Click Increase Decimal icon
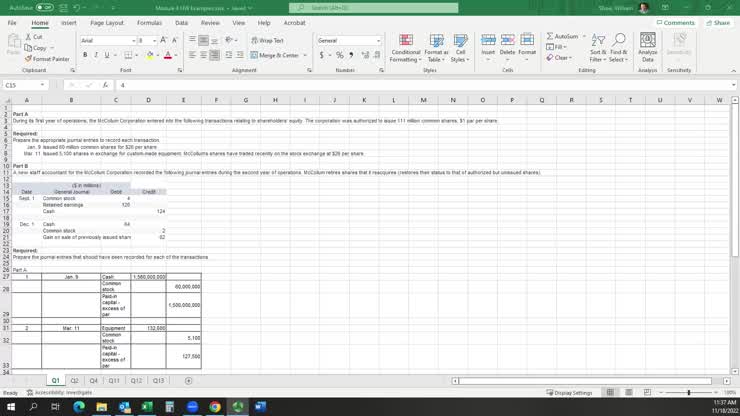 point(365,55)
